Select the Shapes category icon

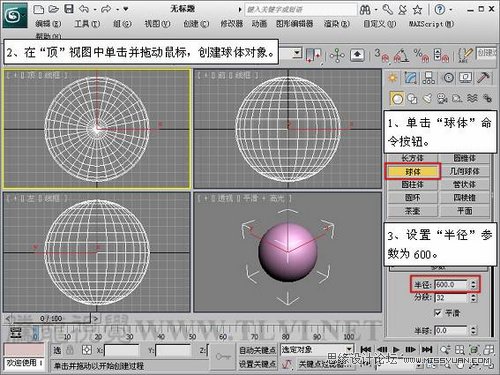pos(412,99)
